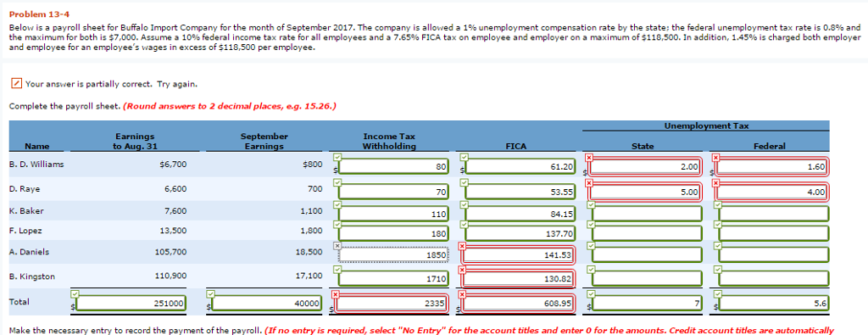Click Total Earnings to Aug. 31 field
868x335 pixels.
point(131,303)
